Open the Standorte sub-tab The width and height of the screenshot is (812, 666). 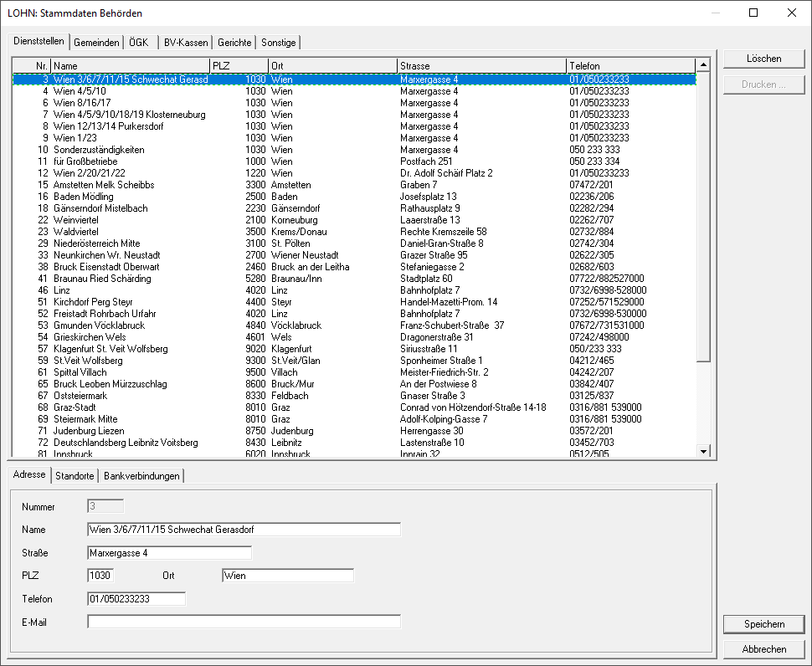75,476
